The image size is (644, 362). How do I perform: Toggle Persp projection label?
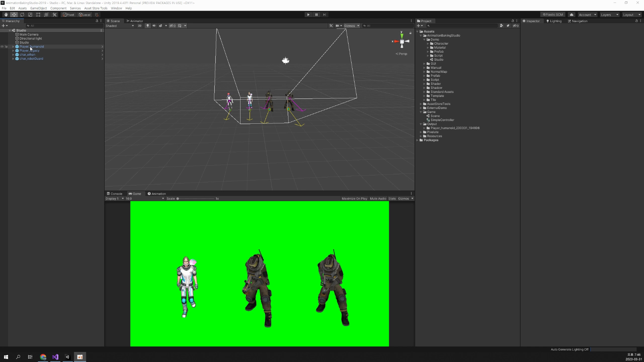[x=401, y=54]
